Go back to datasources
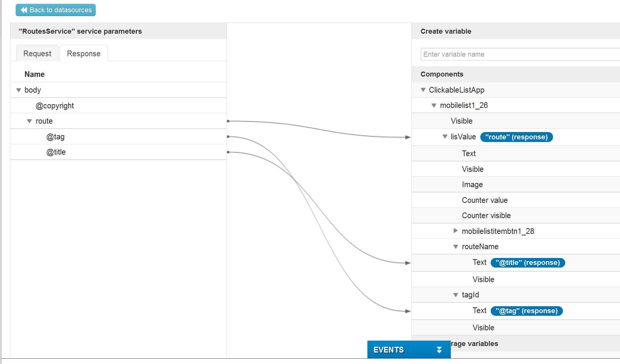620x364 pixels. point(56,10)
